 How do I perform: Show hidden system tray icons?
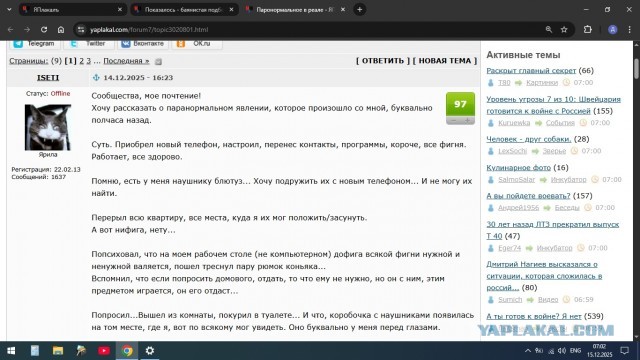(528, 351)
